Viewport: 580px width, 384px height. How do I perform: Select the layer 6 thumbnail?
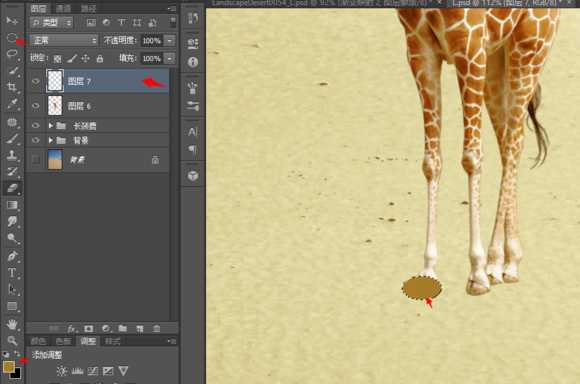tap(55, 106)
